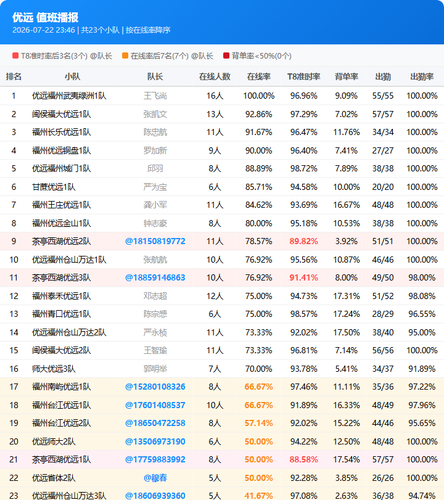Open the @15280108326 mention link

[x=155, y=387]
